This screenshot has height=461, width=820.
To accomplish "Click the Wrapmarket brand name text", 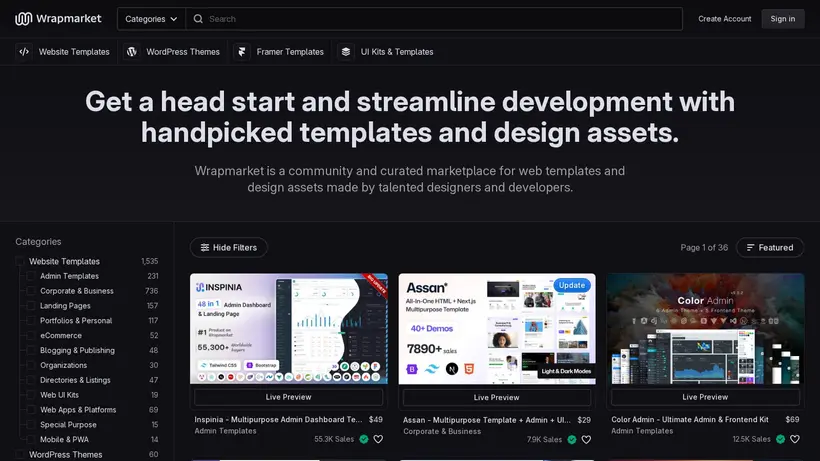I will point(69,19).
